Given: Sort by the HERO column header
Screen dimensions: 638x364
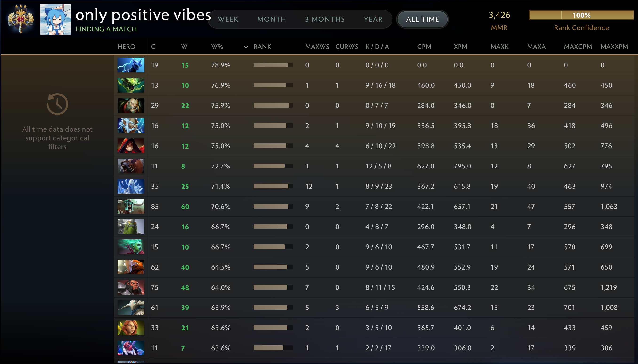Looking at the screenshot, I should coord(127,47).
